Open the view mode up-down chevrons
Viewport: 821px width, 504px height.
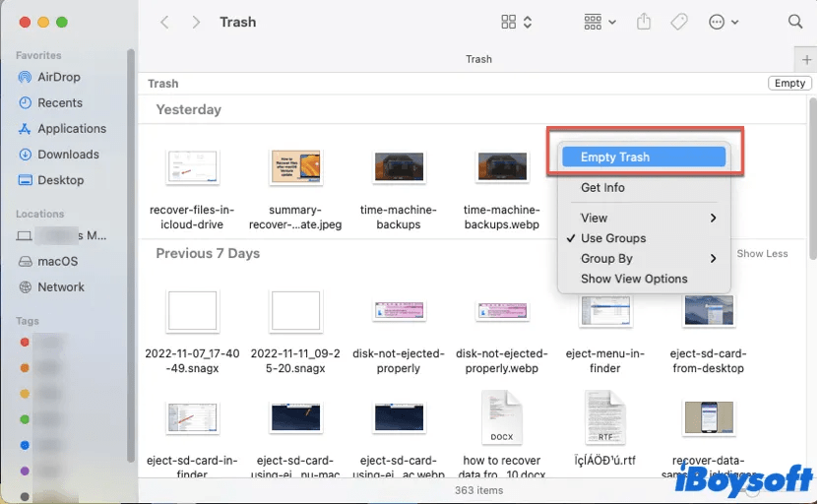(x=528, y=22)
